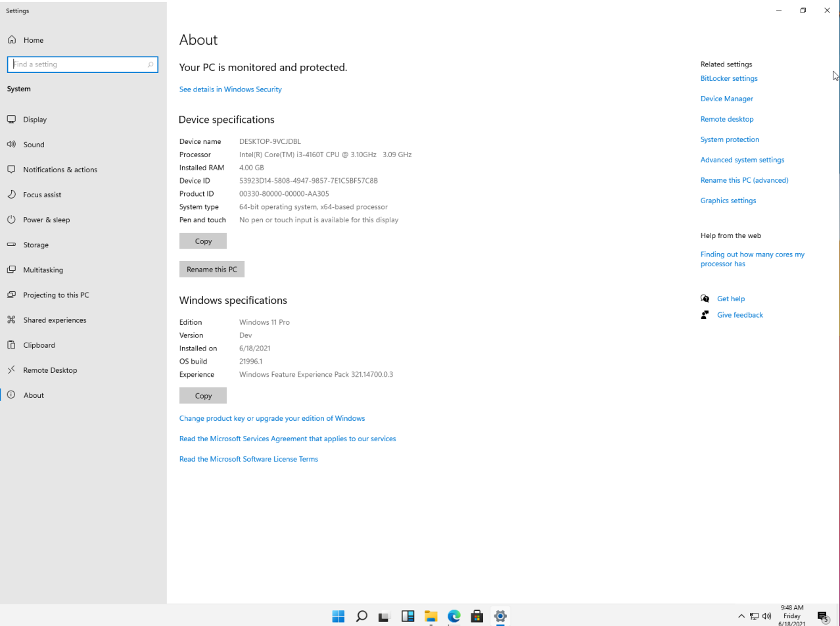Open Finding out how many cores link

(x=753, y=259)
